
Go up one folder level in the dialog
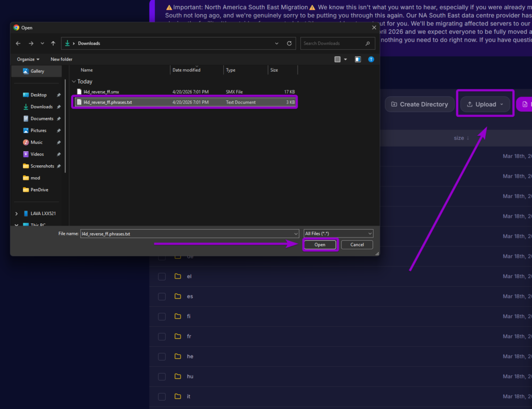52,43
